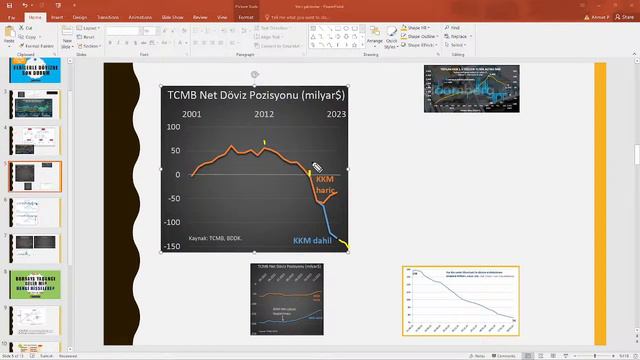The height and width of the screenshot is (360, 640).
Task: Toggle strikethrough formatting
Action: coord(144,42)
